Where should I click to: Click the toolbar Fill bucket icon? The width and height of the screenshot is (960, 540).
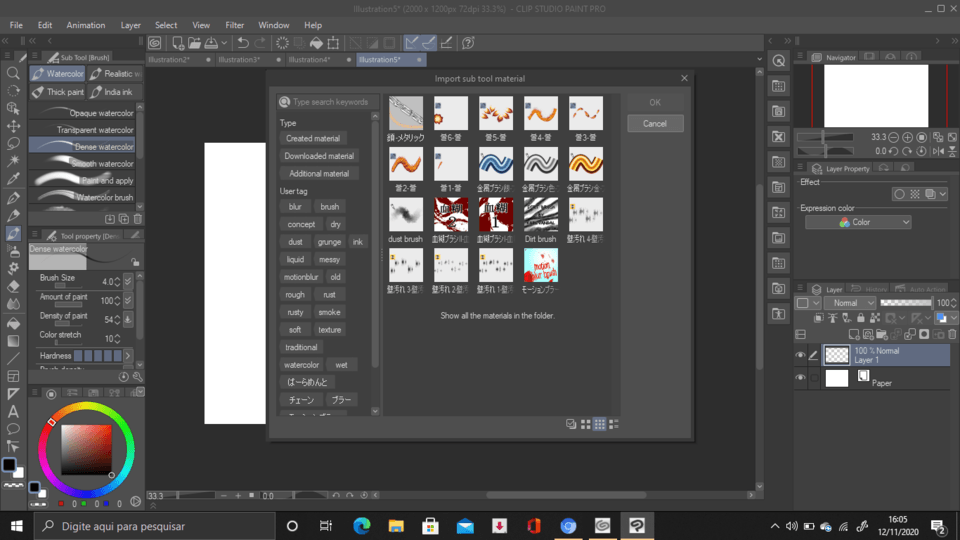click(x=316, y=43)
